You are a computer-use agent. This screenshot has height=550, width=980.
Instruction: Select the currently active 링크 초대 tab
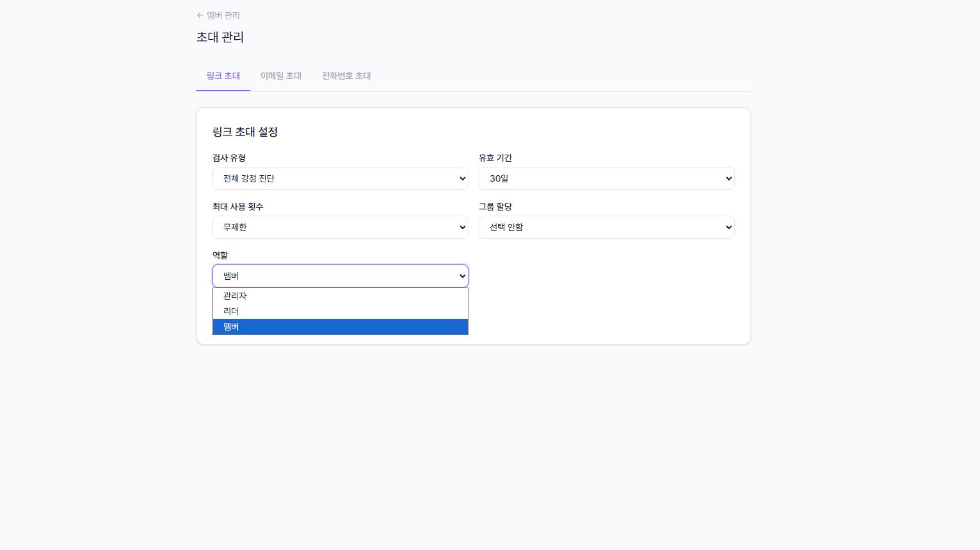(223, 75)
